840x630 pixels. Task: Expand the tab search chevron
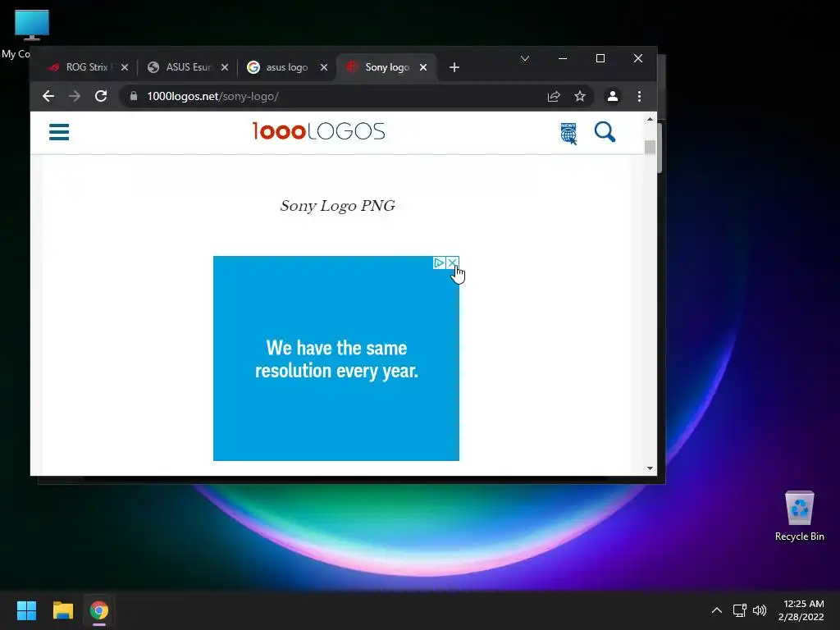[x=525, y=58]
